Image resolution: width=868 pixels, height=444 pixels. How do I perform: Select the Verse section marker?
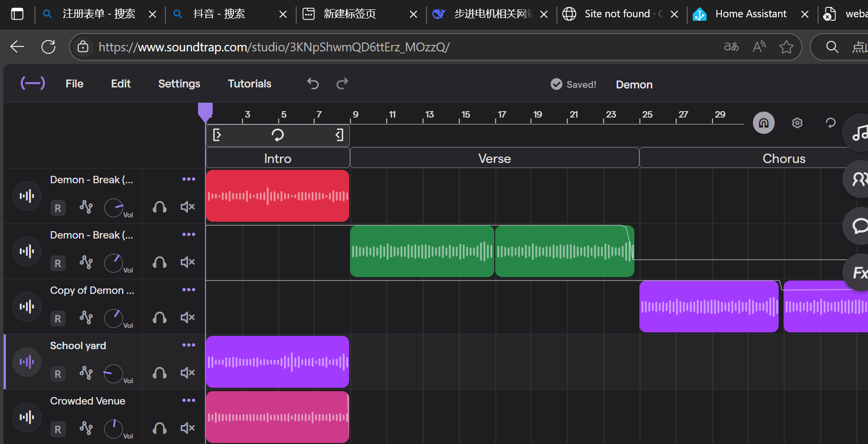[x=494, y=159]
